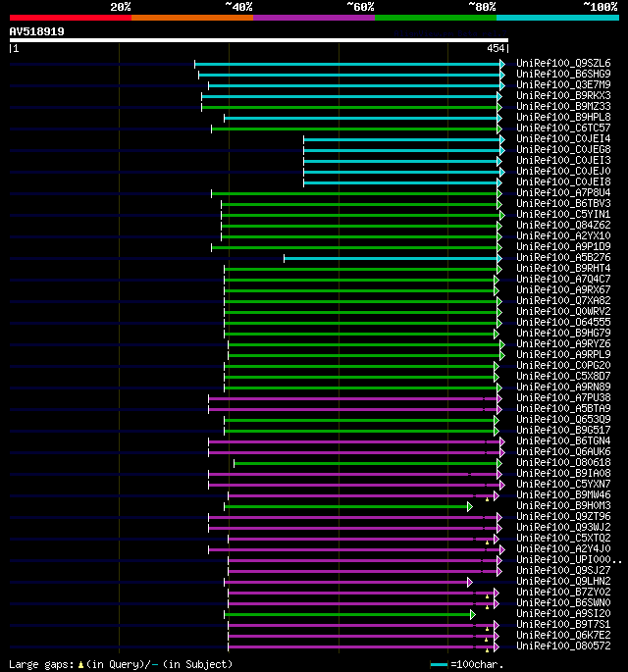Click the UniRef100_A9RYZ6 label

(563, 344)
